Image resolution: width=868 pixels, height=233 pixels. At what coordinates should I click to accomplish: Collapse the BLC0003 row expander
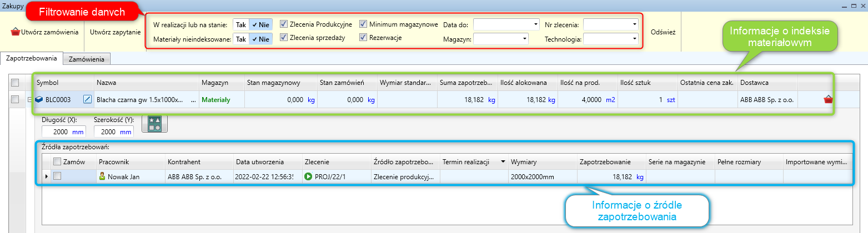29,100
